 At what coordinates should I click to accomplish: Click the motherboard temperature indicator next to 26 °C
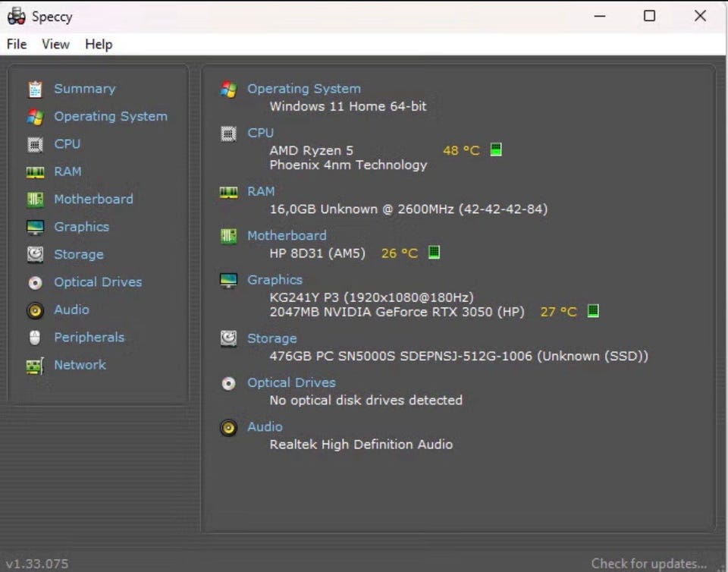(x=434, y=253)
